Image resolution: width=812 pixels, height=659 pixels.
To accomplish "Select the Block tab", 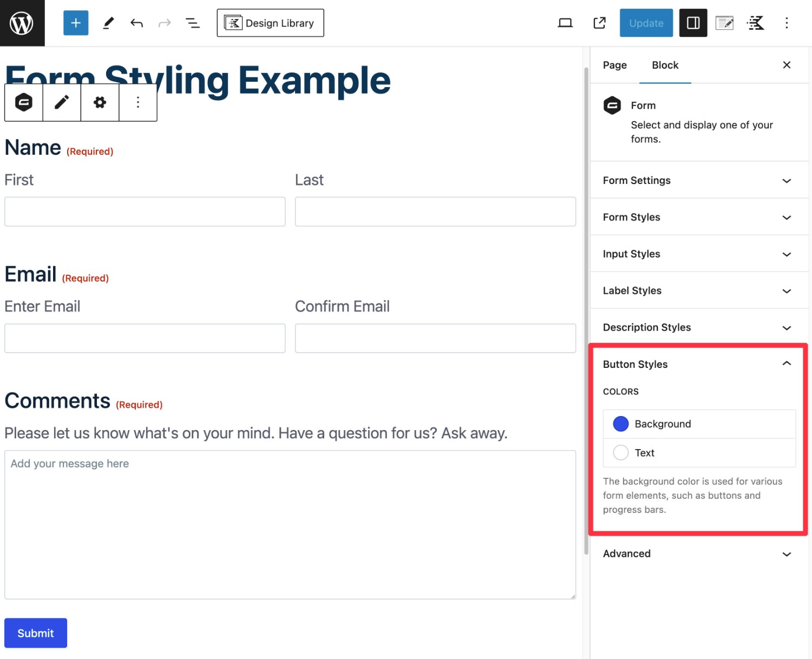I will click(665, 65).
